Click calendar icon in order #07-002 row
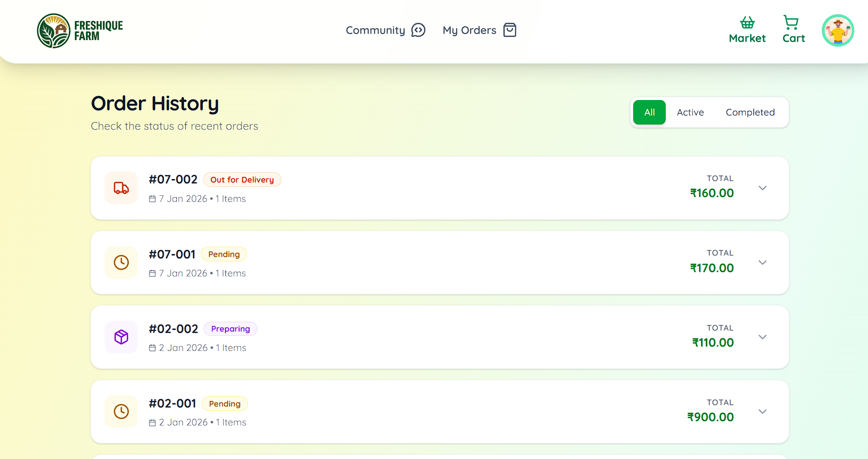Viewport: 868px width, 459px height. (152, 199)
